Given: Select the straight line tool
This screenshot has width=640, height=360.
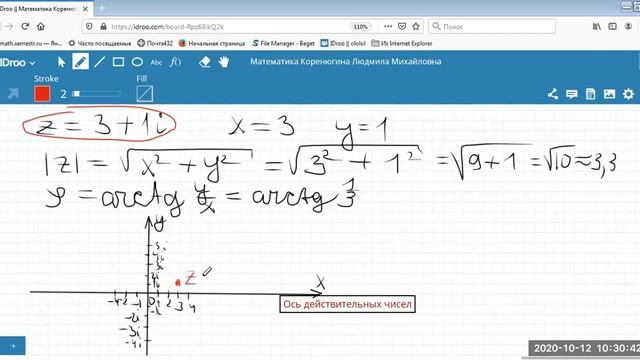Looking at the screenshot, I should (x=99, y=62).
